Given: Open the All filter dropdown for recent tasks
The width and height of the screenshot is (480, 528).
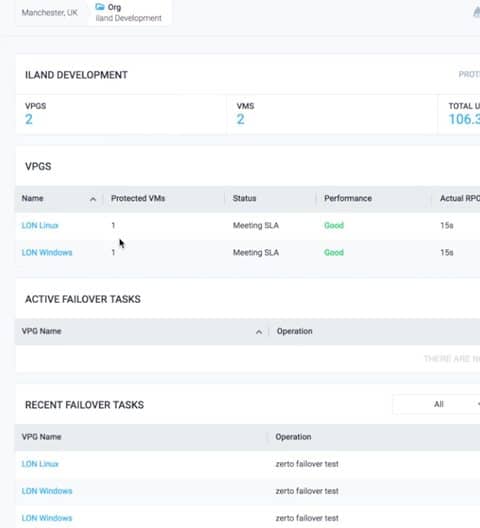Looking at the screenshot, I should click(x=437, y=404).
